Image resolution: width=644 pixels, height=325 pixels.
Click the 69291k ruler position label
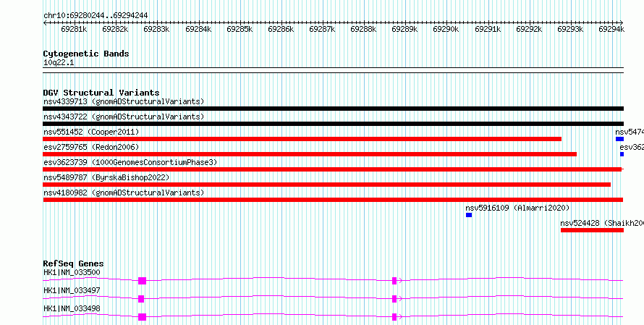click(488, 29)
